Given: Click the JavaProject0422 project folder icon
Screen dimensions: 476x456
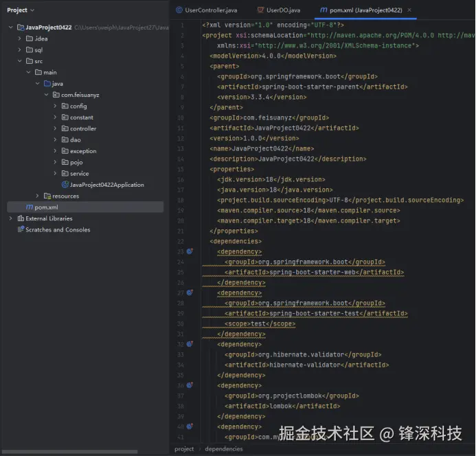Looking at the screenshot, I should [21, 27].
